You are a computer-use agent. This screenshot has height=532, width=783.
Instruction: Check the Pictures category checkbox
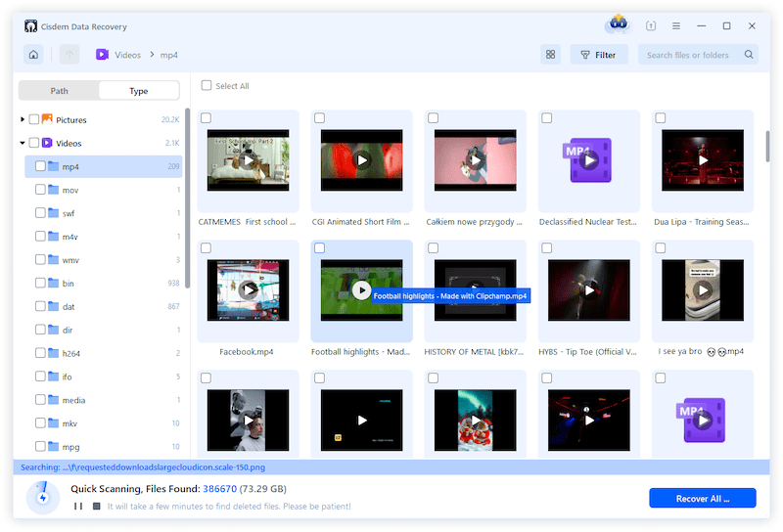(x=34, y=119)
